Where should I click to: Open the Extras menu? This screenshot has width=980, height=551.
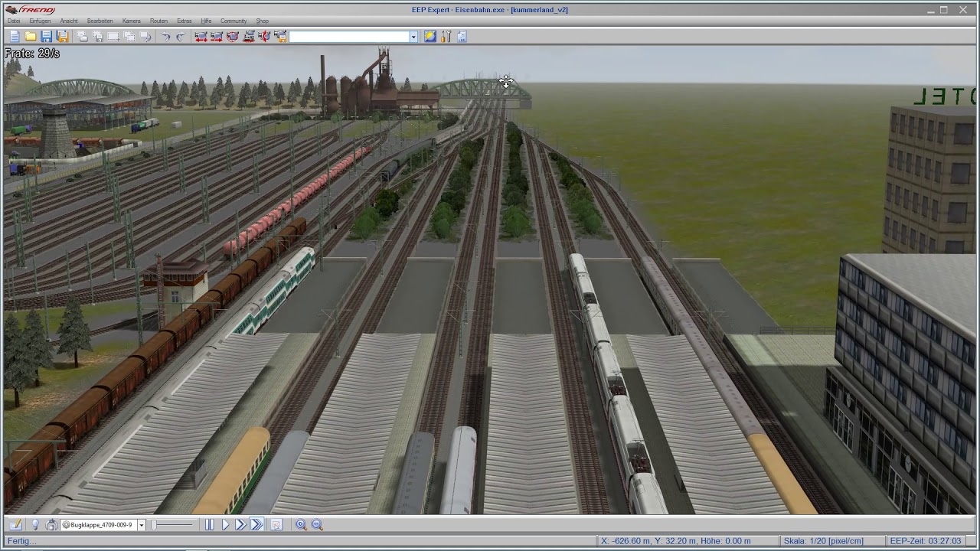(x=185, y=21)
